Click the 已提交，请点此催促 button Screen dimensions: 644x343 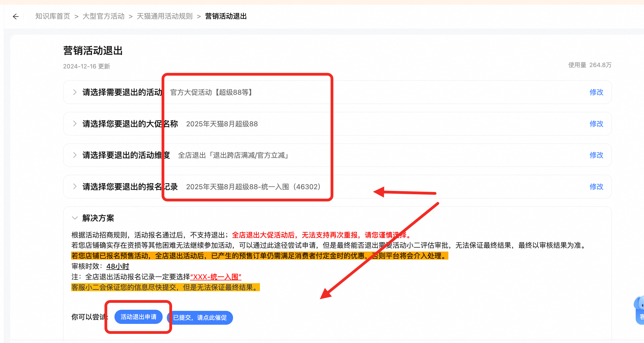pos(200,318)
